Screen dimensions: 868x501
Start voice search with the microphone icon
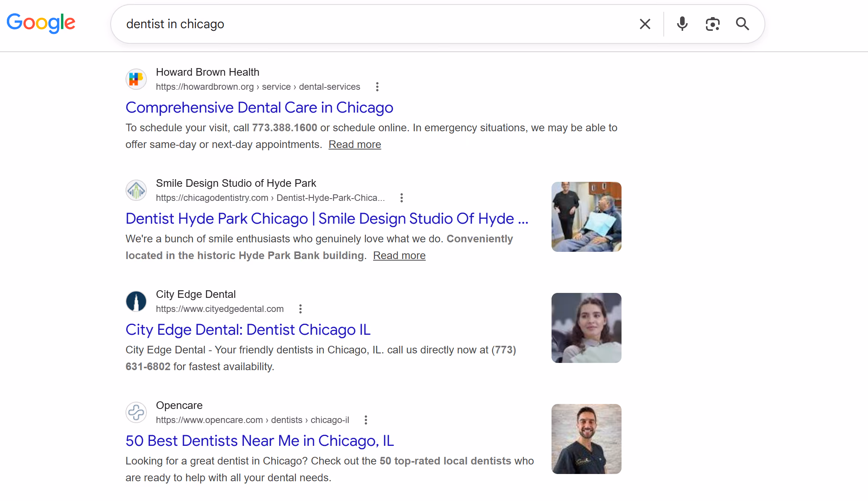(x=682, y=24)
